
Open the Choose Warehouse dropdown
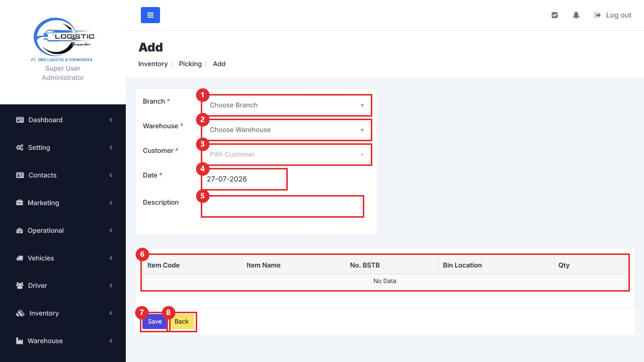(x=287, y=130)
